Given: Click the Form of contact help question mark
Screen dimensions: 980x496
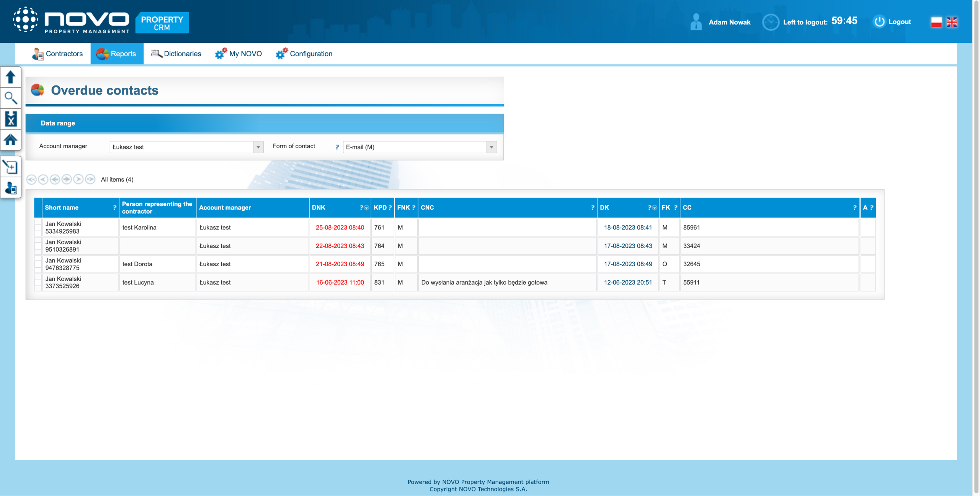Looking at the screenshot, I should point(337,147).
